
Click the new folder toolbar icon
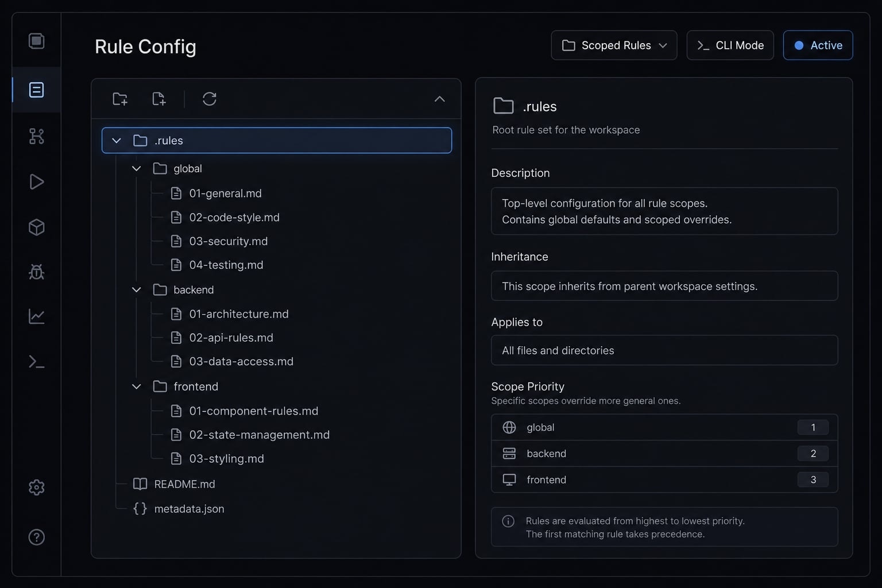click(x=120, y=99)
